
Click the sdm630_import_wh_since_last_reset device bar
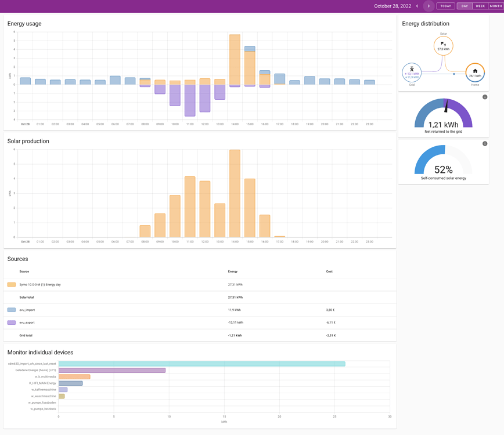[201, 364]
